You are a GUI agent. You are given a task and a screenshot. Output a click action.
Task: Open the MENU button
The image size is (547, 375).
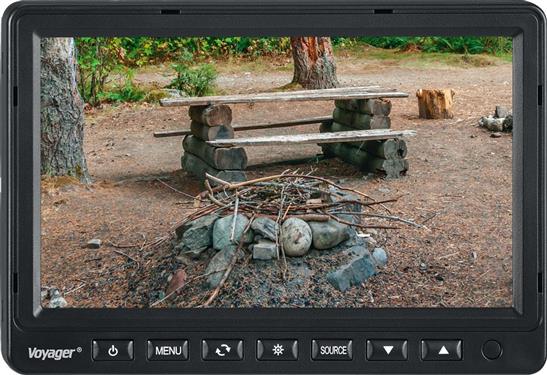pyautogui.click(x=168, y=350)
